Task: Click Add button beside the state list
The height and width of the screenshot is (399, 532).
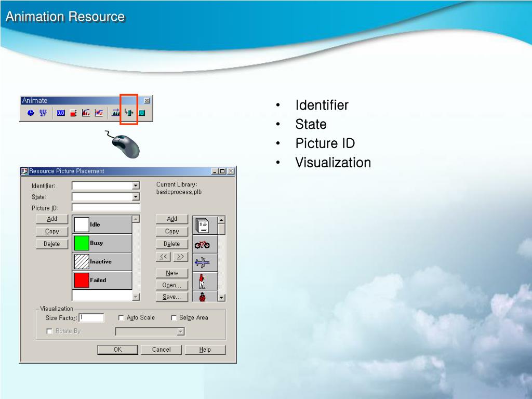Action: coord(52,219)
